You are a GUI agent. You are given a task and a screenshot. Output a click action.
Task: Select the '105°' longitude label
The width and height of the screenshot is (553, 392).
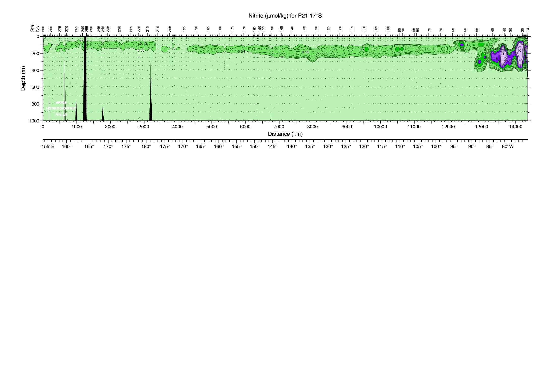pyautogui.click(x=418, y=147)
